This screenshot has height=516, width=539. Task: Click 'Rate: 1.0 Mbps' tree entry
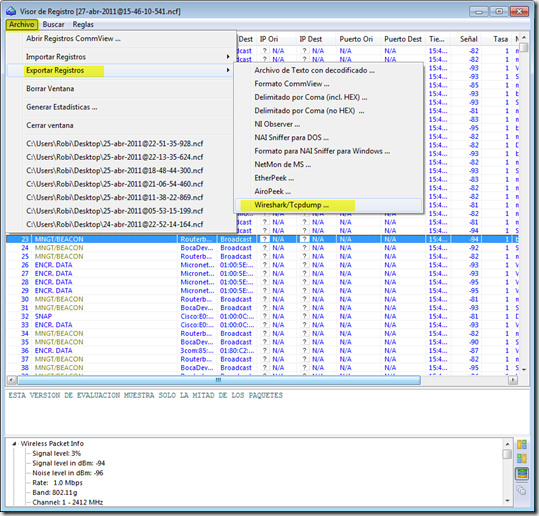[57, 483]
